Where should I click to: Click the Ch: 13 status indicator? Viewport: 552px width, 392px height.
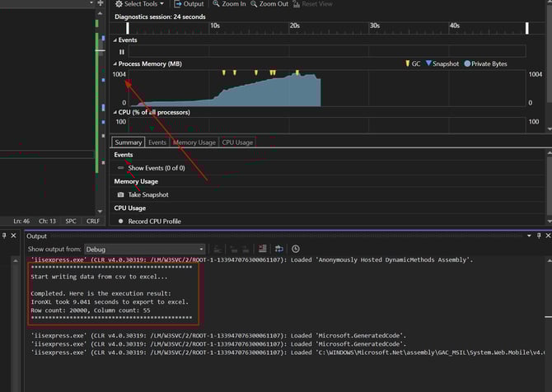pos(47,221)
